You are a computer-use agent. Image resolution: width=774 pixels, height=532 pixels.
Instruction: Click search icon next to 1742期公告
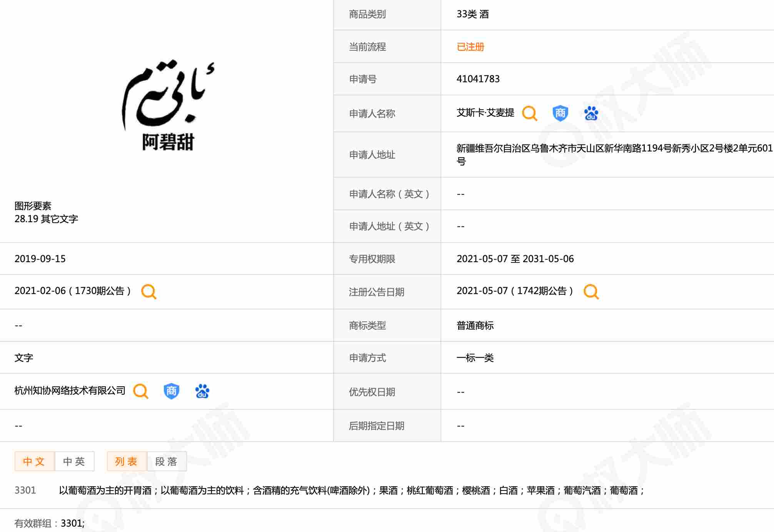pyautogui.click(x=591, y=291)
